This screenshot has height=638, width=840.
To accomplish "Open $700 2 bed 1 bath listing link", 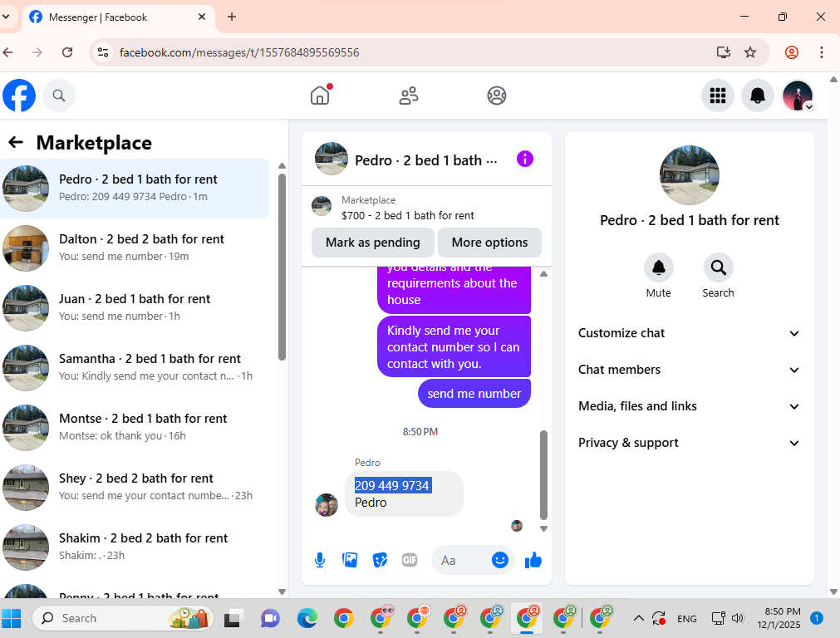I will (x=407, y=215).
